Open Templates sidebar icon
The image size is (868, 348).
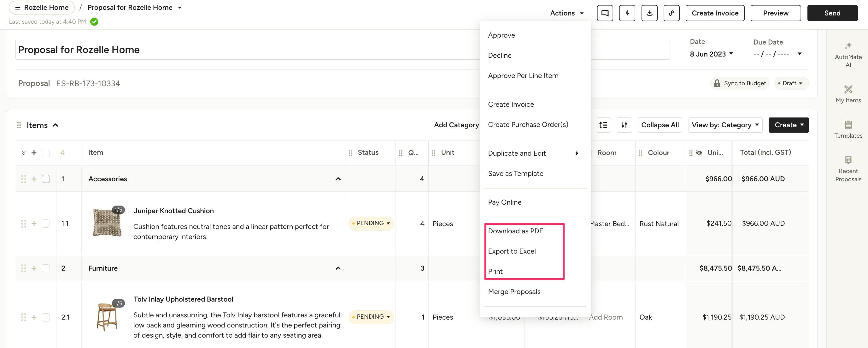(x=848, y=129)
